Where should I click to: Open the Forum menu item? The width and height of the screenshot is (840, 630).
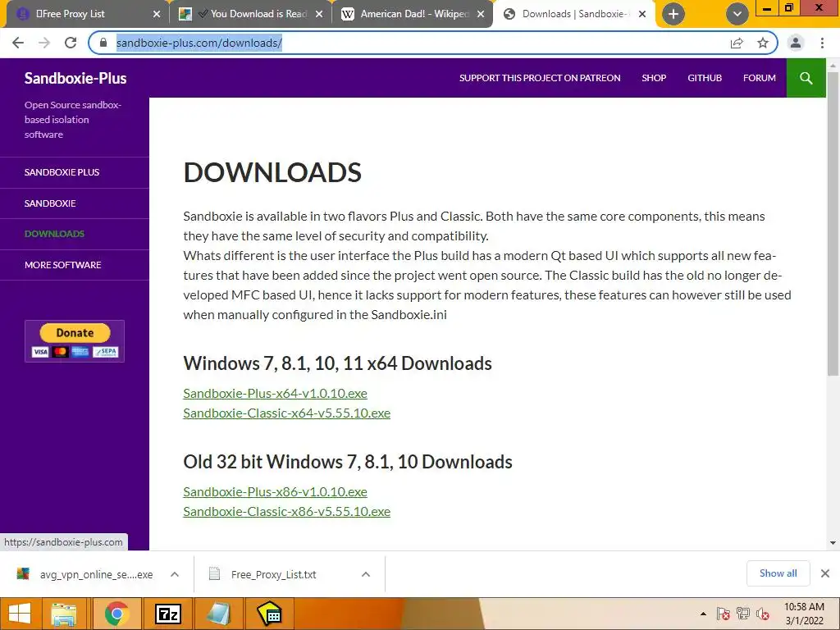click(x=759, y=78)
